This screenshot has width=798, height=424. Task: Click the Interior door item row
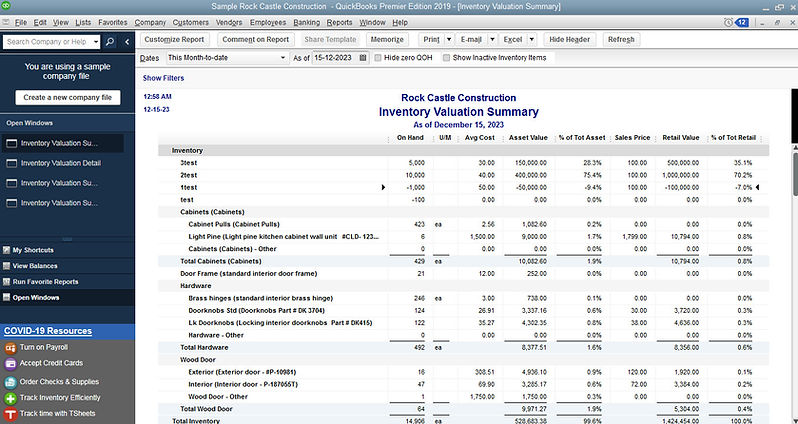(463, 384)
